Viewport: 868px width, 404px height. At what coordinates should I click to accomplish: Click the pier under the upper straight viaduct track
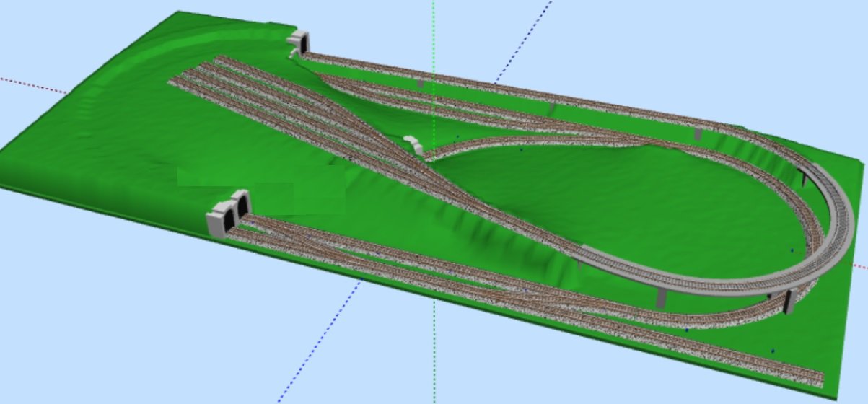pyautogui.click(x=553, y=107)
